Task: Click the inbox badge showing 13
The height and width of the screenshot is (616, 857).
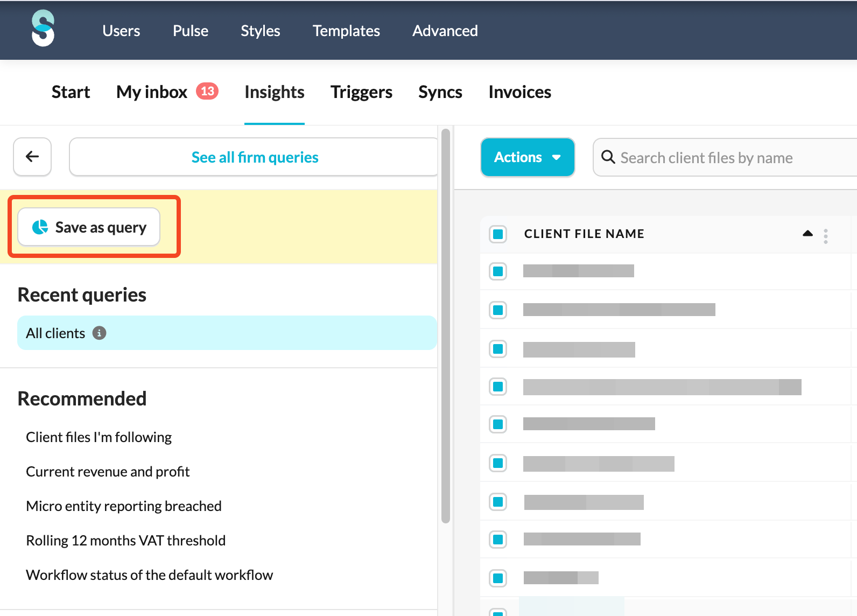Action: click(207, 91)
